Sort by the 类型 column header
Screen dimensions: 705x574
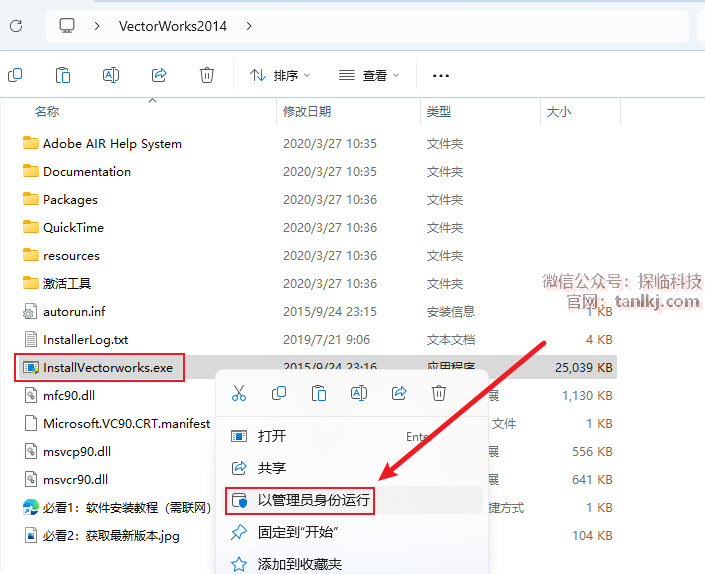(x=439, y=111)
